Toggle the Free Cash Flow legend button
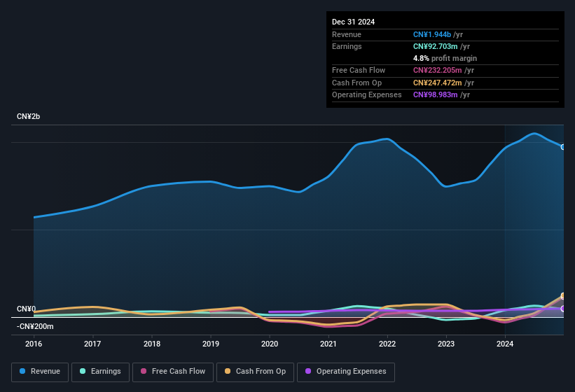 click(x=173, y=372)
